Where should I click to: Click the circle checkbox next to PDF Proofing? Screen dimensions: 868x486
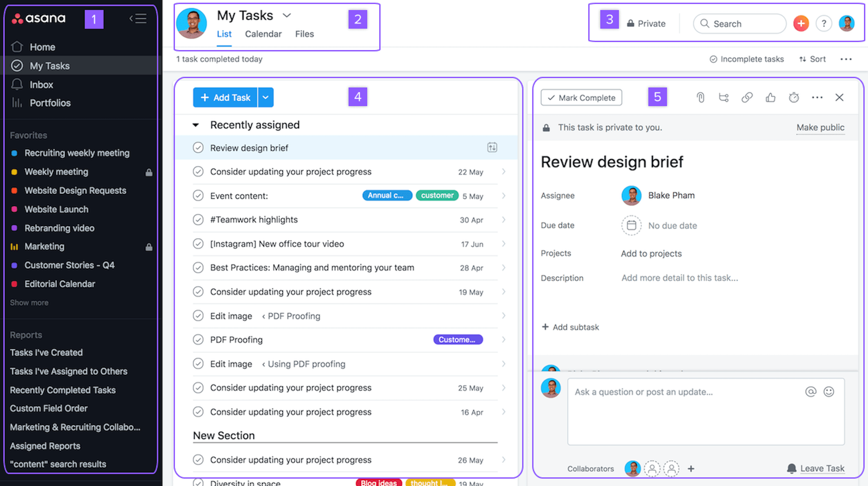tap(198, 339)
